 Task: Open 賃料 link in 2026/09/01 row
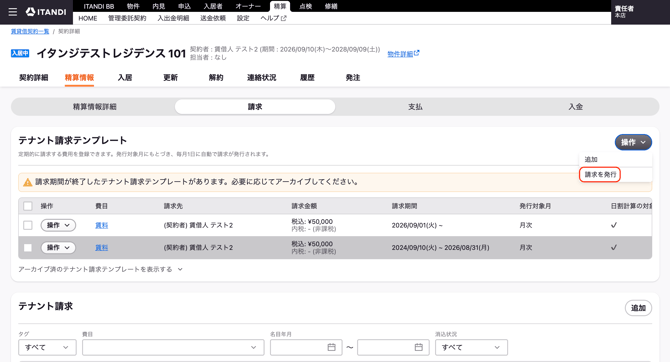point(102,225)
